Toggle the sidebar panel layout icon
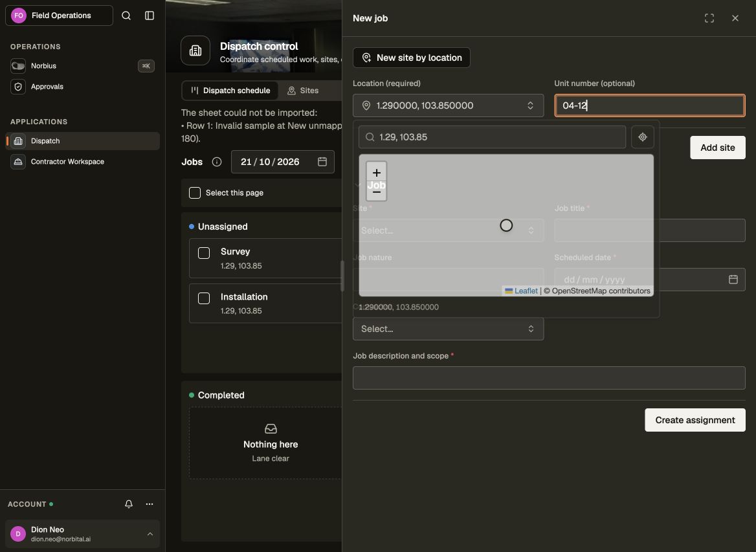 point(150,16)
